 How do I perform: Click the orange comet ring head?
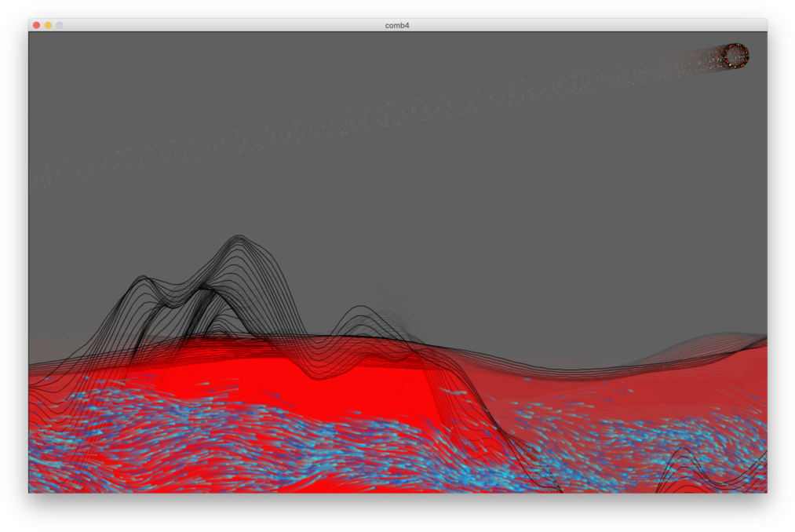coord(736,56)
